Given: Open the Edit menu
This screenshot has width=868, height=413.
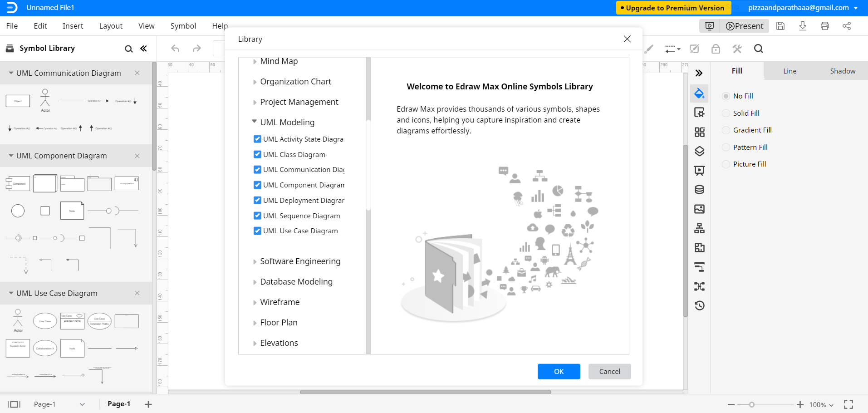Looking at the screenshot, I should tap(40, 26).
